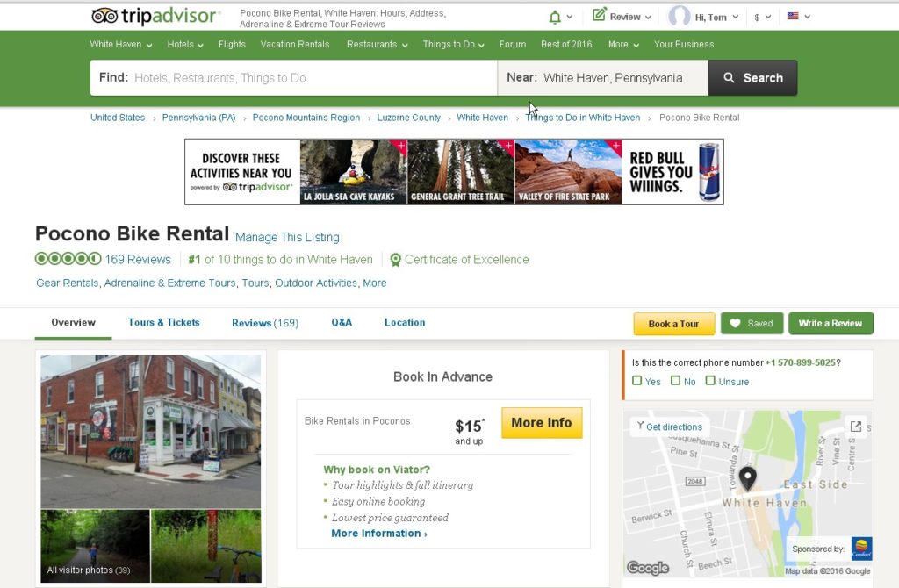
Task: Click More Information link under Viator
Action: click(x=379, y=534)
